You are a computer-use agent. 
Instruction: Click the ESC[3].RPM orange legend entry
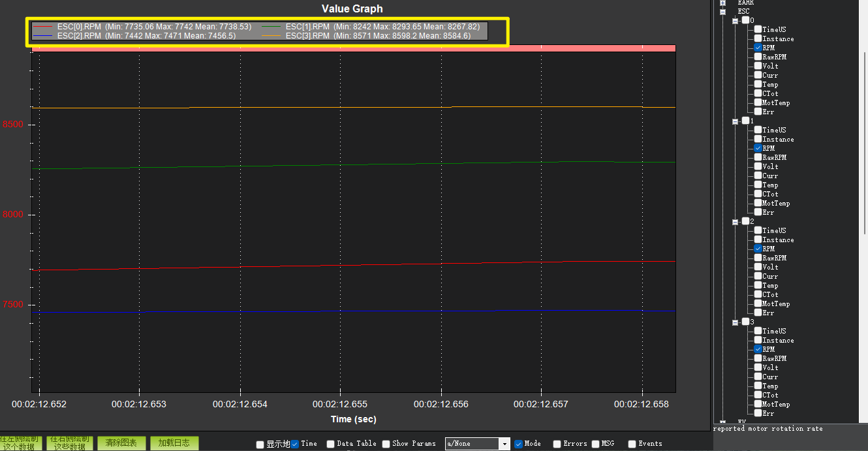366,36
